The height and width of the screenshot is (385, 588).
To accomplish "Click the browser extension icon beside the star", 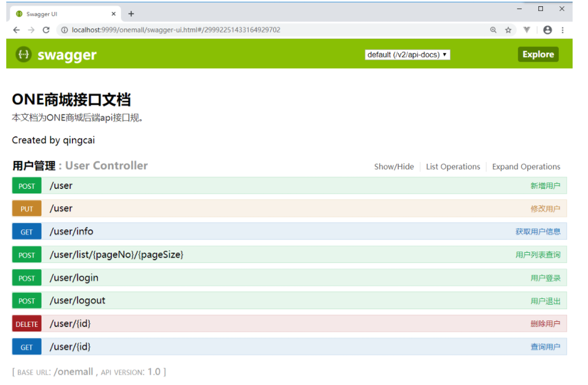I will (527, 30).
